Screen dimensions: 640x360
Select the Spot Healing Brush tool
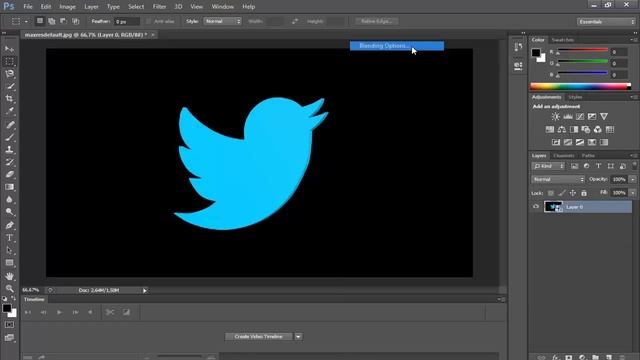(x=9, y=125)
